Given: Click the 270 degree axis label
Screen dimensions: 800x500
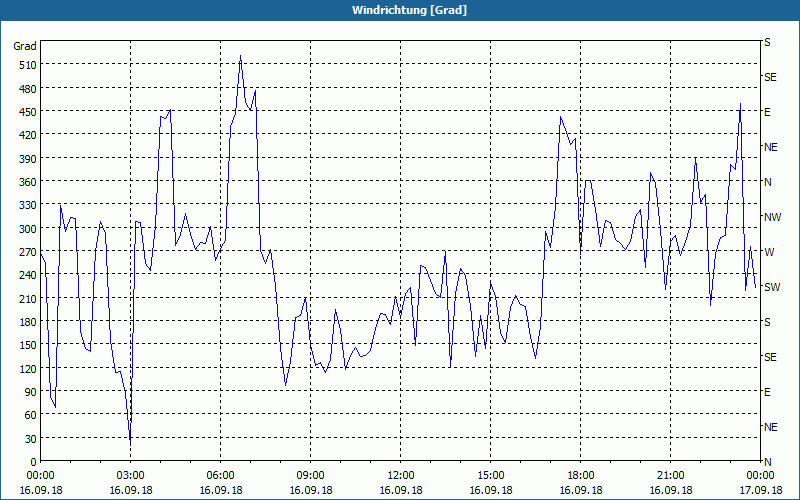Looking at the screenshot, I should click(29, 252).
